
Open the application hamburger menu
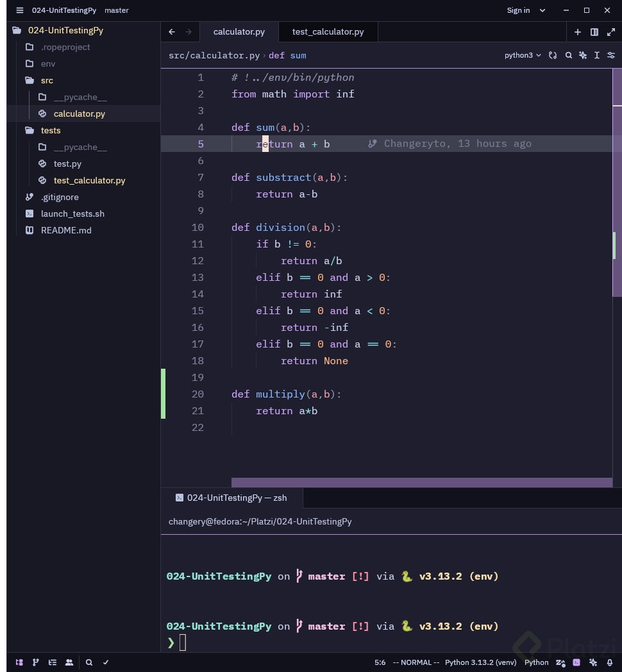(20, 10)
